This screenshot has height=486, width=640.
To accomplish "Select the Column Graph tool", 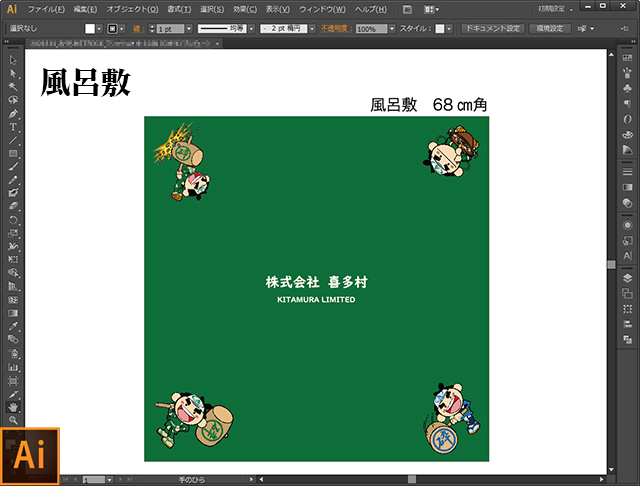I will 13,367.
